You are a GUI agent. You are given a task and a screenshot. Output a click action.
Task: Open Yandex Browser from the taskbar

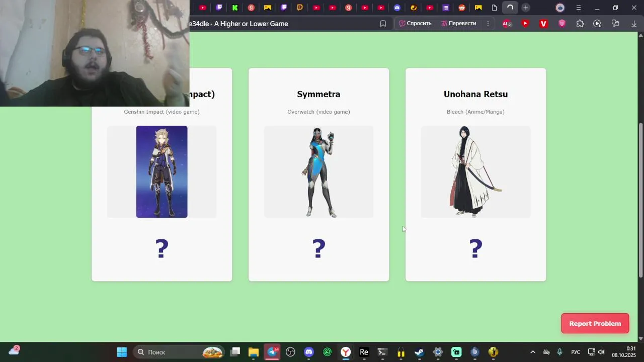(346, 352)
